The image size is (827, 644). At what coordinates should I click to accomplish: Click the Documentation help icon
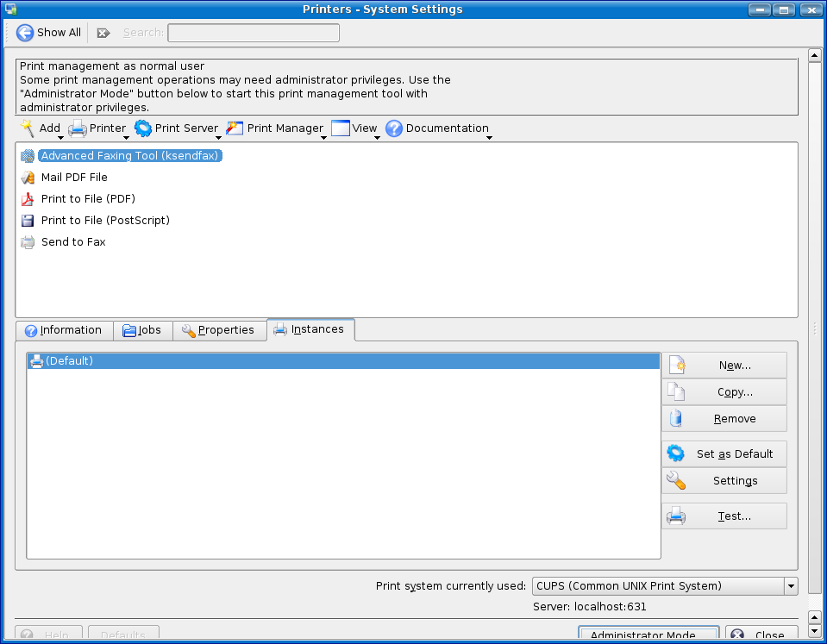point(394,128)
